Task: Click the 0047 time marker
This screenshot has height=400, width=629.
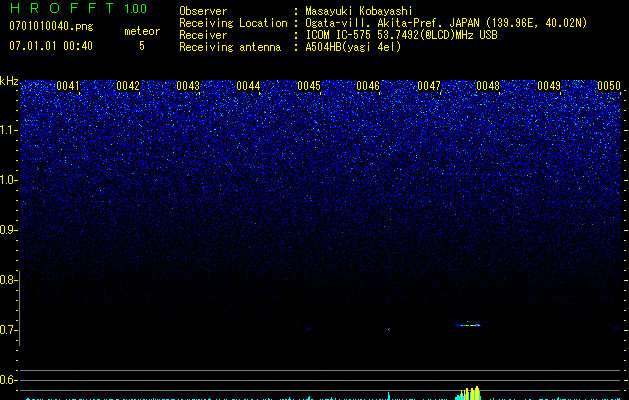Action: (x=429, y=86)
